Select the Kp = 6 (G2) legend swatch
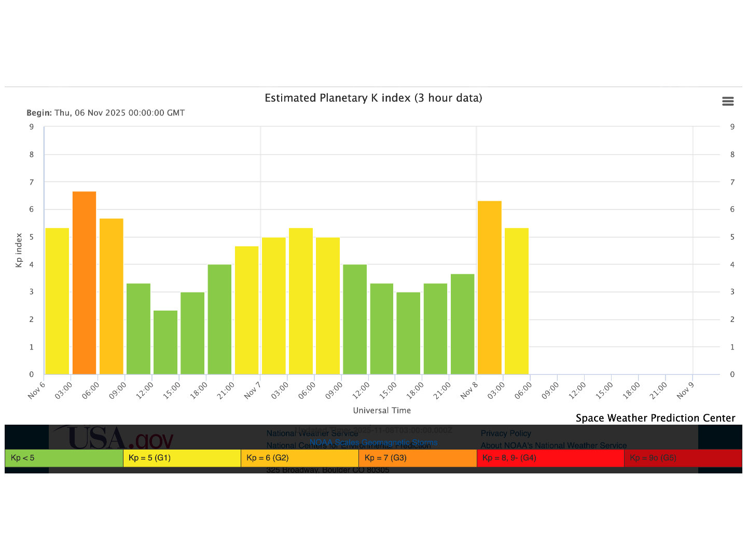 (x=300, y=458)
